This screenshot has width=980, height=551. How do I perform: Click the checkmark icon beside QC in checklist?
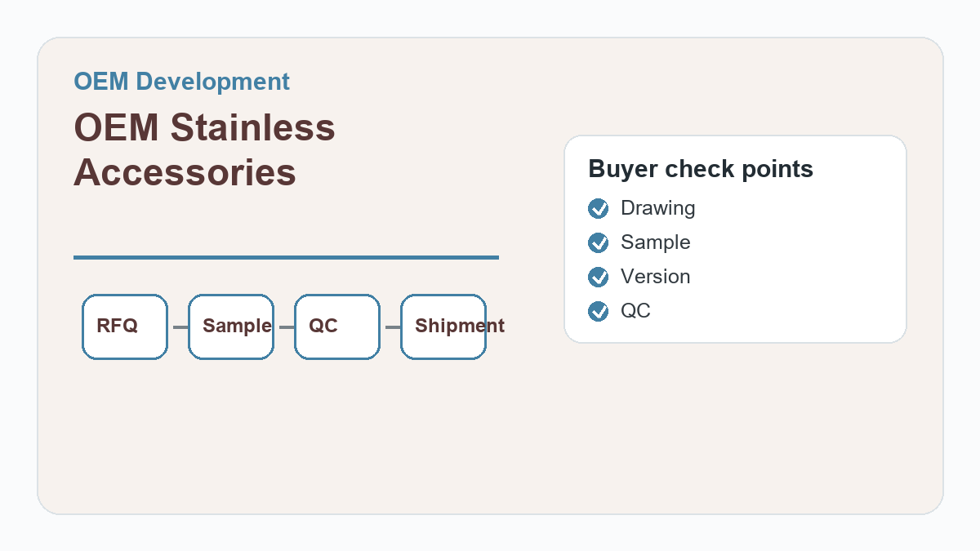[x=599, y=312]
